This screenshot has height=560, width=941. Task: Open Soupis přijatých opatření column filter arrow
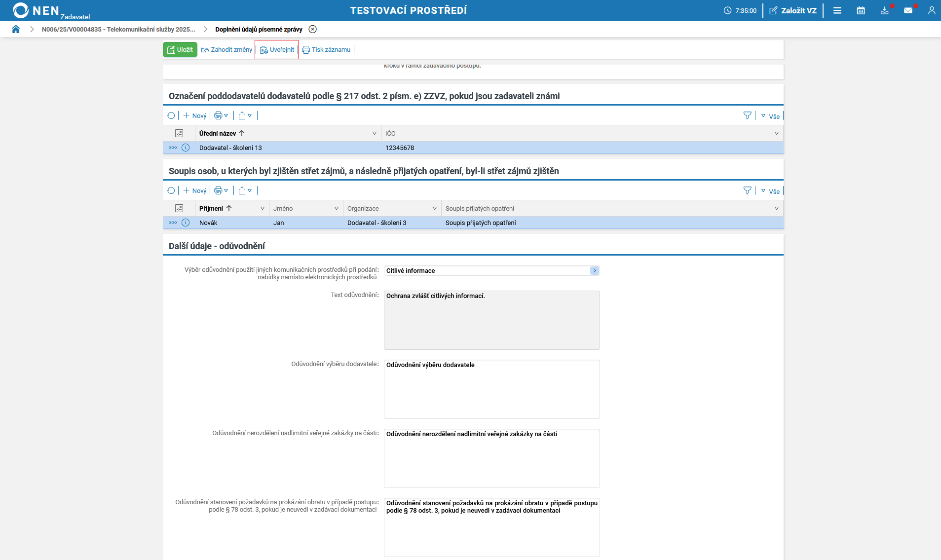pos(777,208)
